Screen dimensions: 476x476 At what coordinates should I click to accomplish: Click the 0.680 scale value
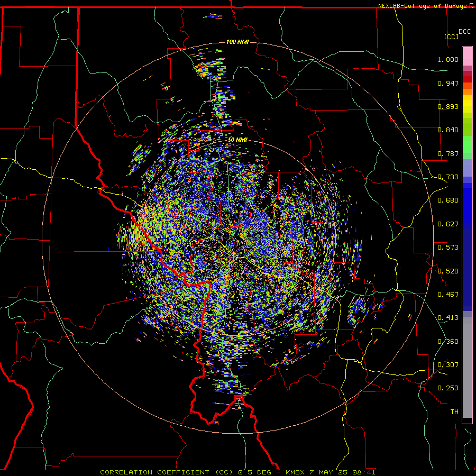[448, 200]
